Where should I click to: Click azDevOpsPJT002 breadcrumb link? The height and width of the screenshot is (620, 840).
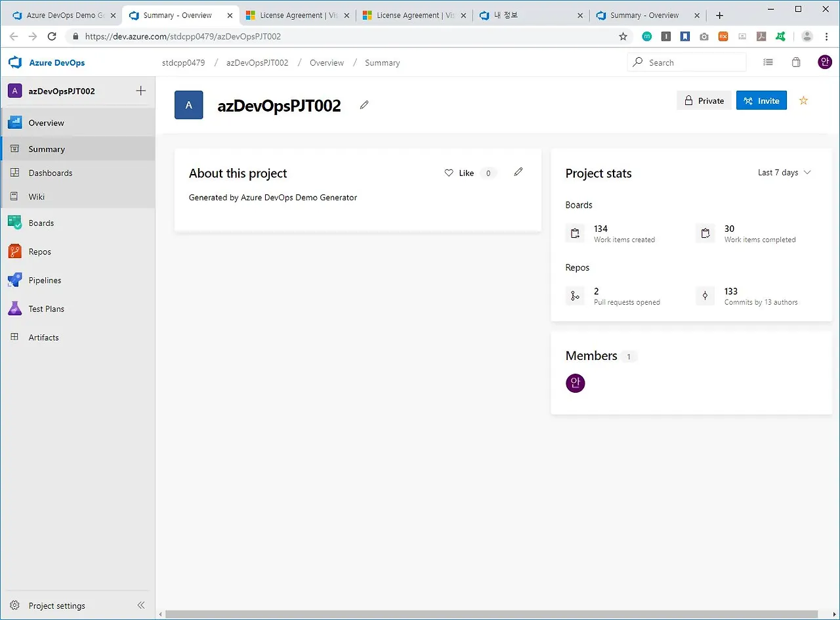(257, 62)
